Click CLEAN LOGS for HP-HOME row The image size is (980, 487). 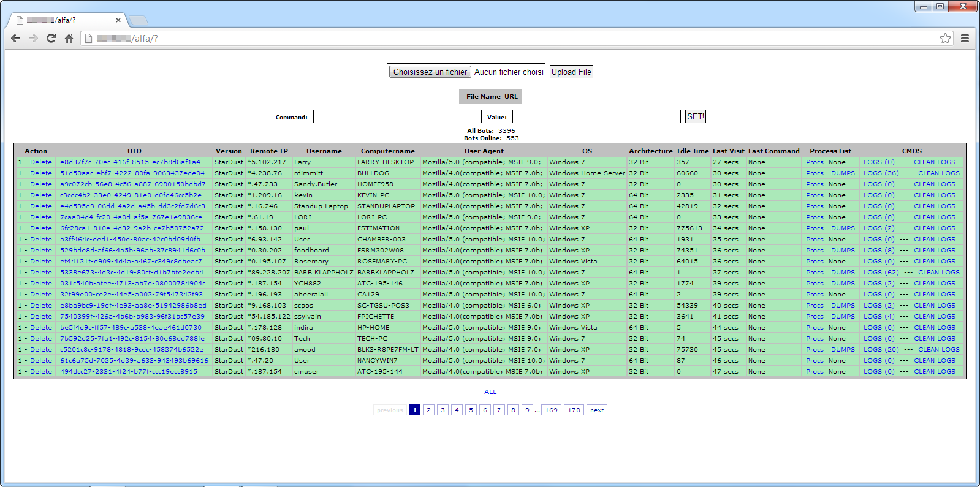935,328
